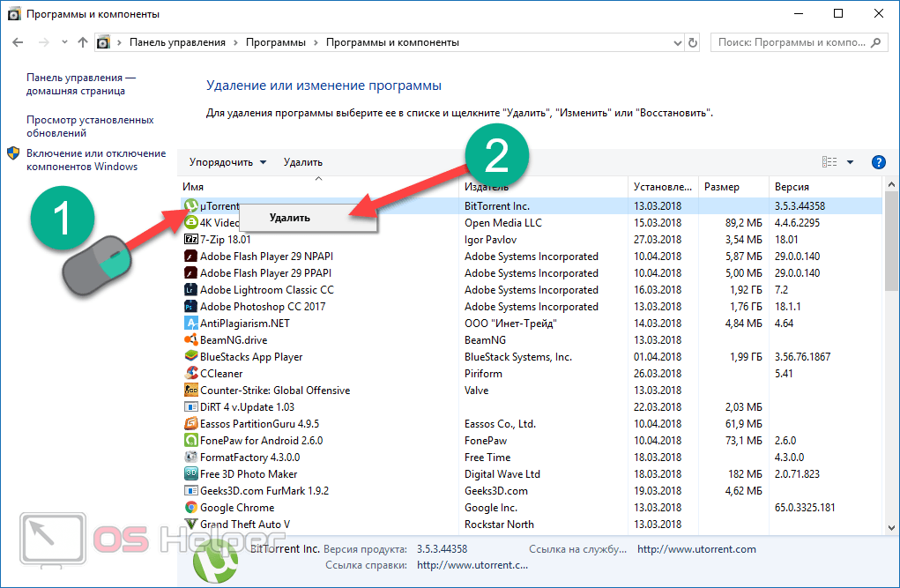The width and height of the screenshot is (900, 588).
Task: Select the Piriform publisher cell
Action: (x=483, y=373)
